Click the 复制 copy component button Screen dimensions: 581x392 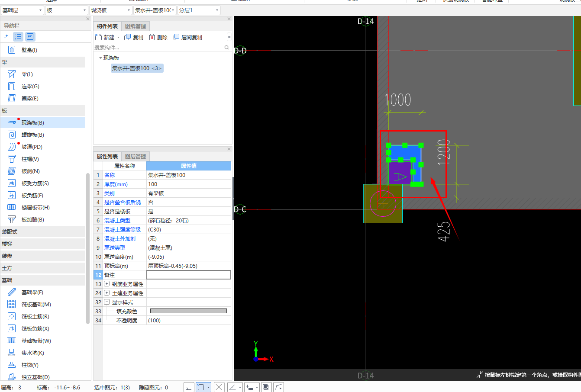[x=134, y=37]
